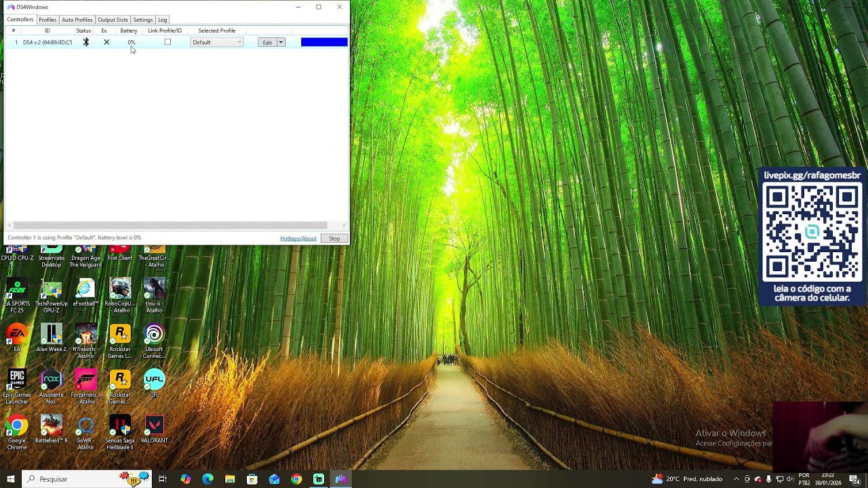Open the GoWR desktop shortcut
868x488 pixels.
click(85, 432)
